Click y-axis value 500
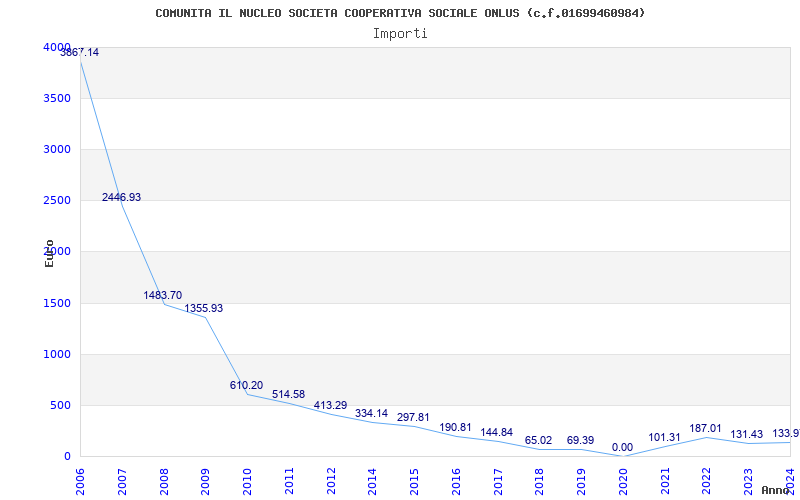The width and height of the screenshot is (800, 500). click(x=61, y=406)
